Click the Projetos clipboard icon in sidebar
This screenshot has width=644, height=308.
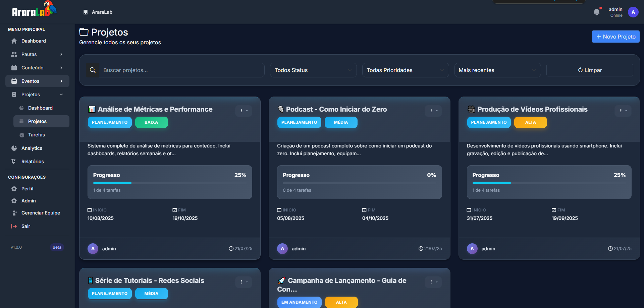(x=14, y=95)
